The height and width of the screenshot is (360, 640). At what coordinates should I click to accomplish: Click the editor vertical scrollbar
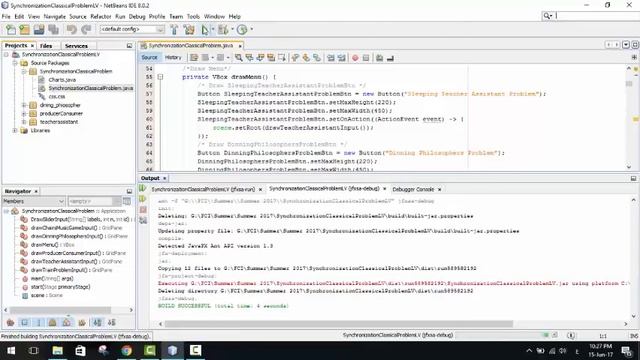point(629,84)
